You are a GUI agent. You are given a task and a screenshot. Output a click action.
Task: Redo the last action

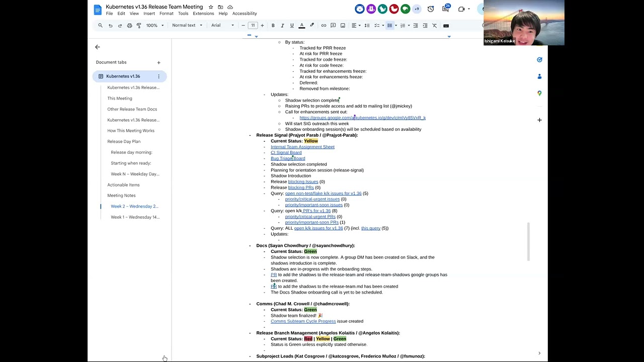(120, 26)
